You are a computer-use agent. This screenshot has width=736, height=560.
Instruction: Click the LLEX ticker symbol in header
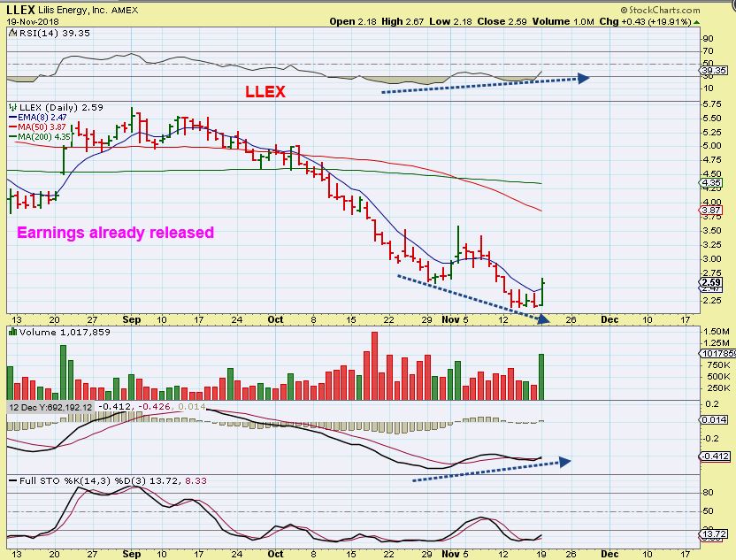click(20, 10)
